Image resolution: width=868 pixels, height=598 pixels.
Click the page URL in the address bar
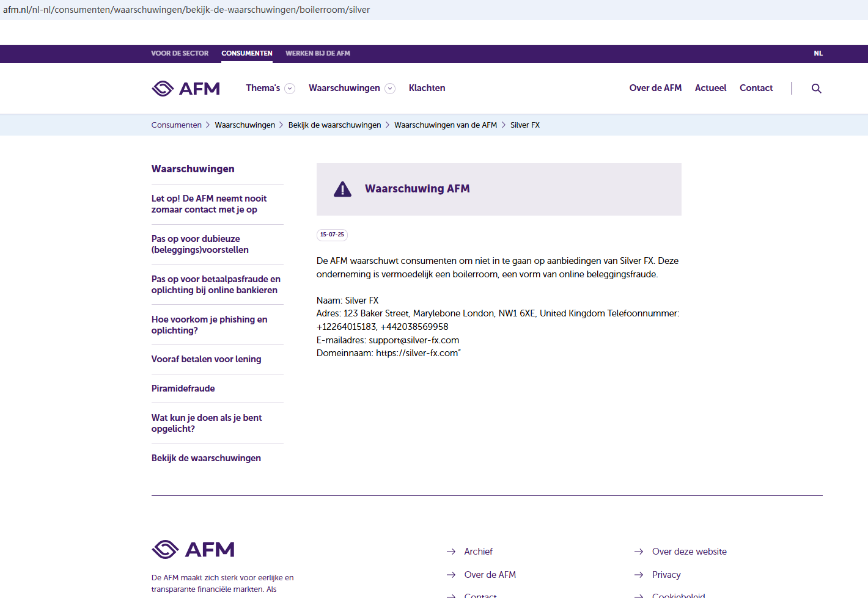(186, 10)
